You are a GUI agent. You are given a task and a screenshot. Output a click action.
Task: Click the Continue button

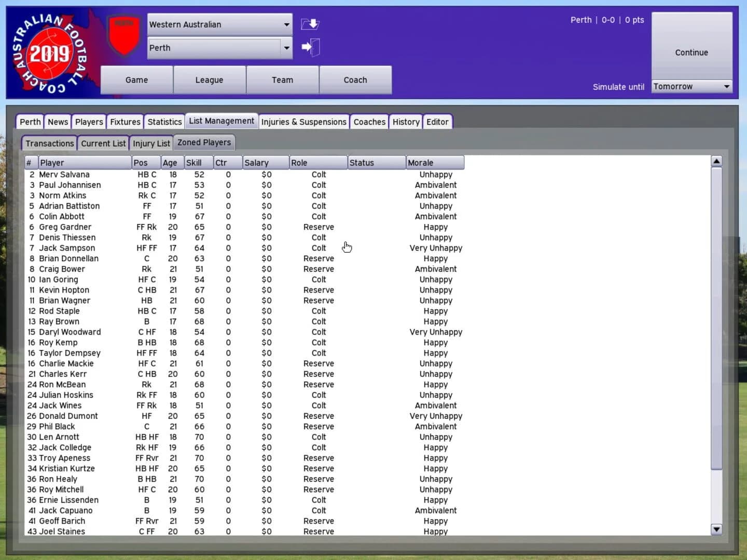[691, 52]
